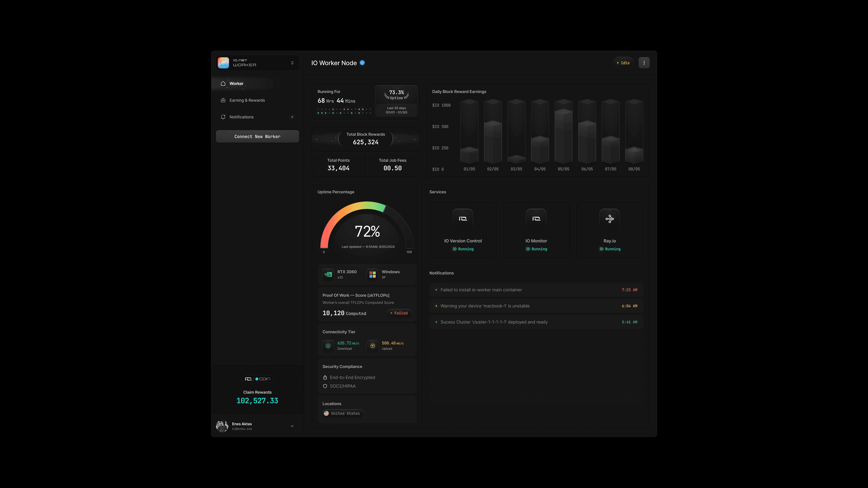Click the End-to-End Encrypted label
The width and height of the screenshot is (868, 488).
[x=352, y=378]
